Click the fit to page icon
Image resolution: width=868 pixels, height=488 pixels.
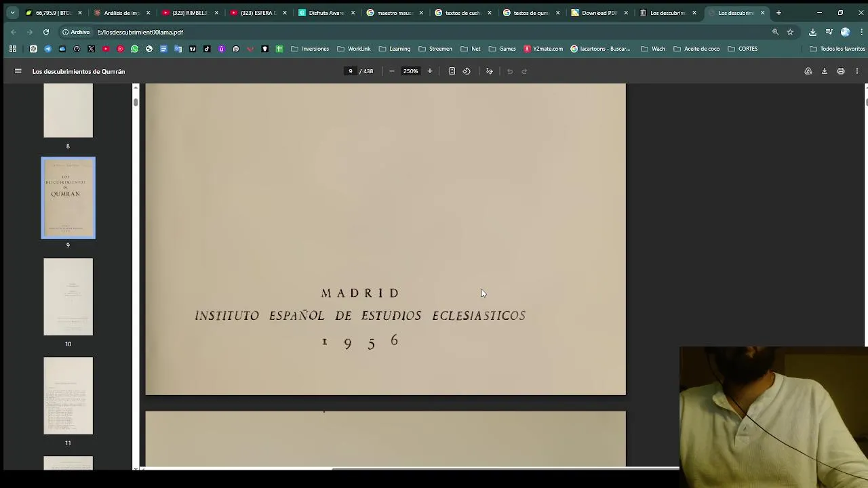452,71
